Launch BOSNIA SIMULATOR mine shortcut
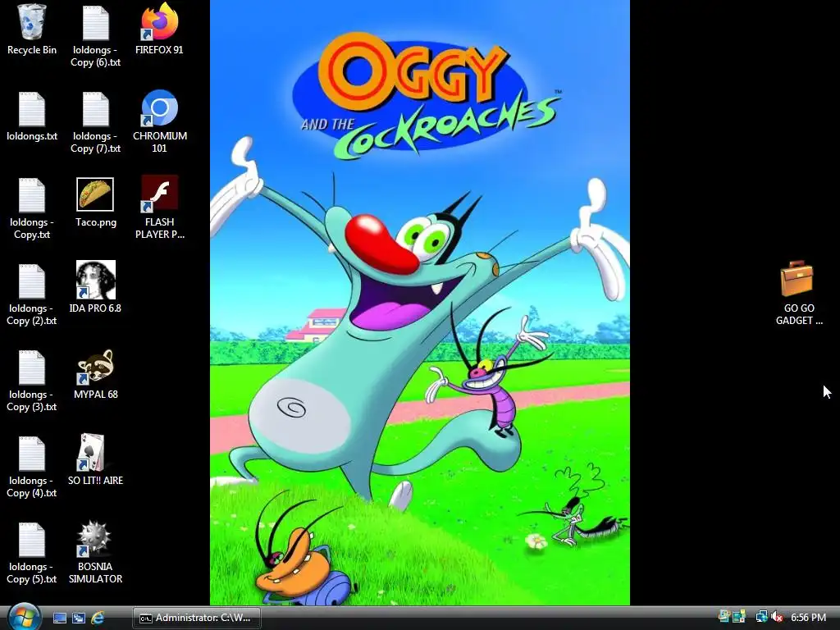 point(95,553)
